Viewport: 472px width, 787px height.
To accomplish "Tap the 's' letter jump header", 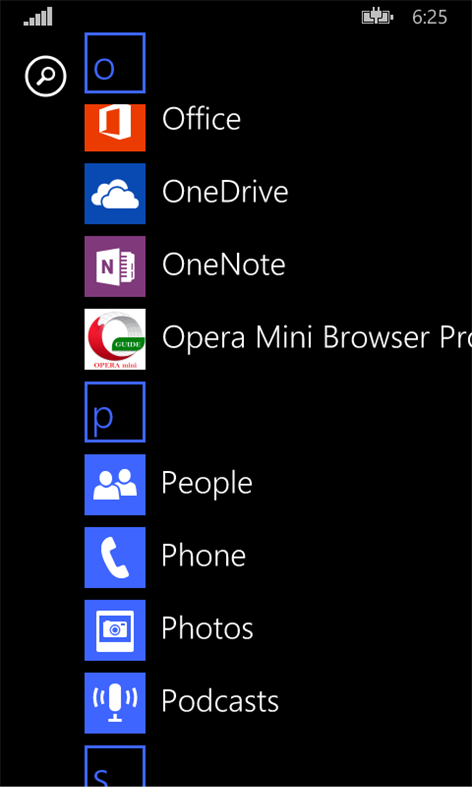I will [115, 766].
